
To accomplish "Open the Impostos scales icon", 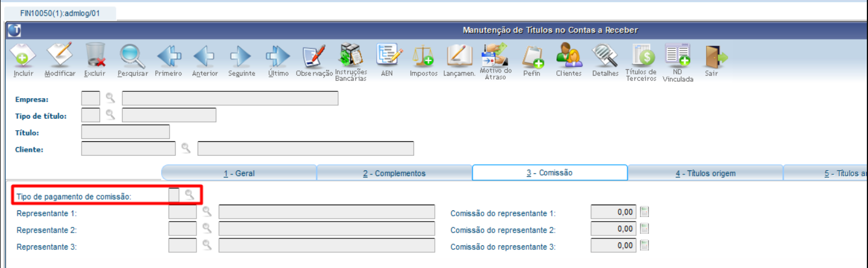I will 423,56.
